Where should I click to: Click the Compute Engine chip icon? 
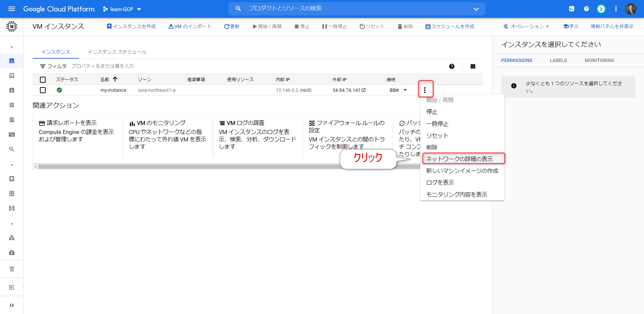click(12, 26)
